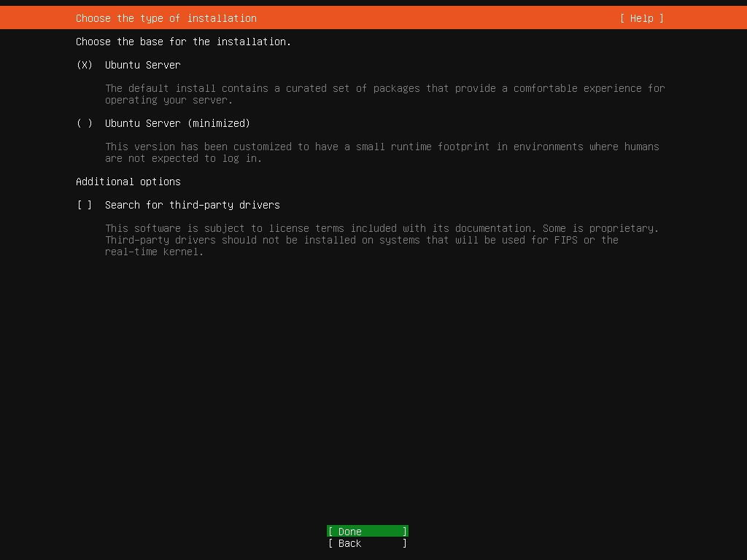This screenshot has width=747, height=560.
Task: Open Help from the header bar
Action: (x=641, y=18)
